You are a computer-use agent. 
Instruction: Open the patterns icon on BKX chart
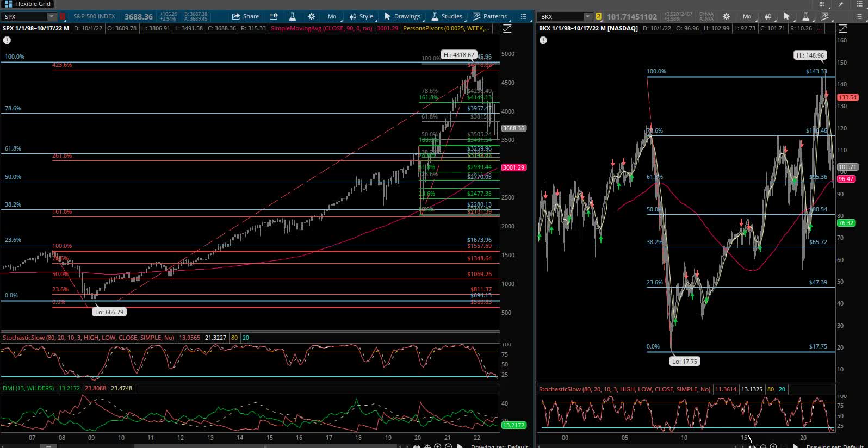point(825,16)
